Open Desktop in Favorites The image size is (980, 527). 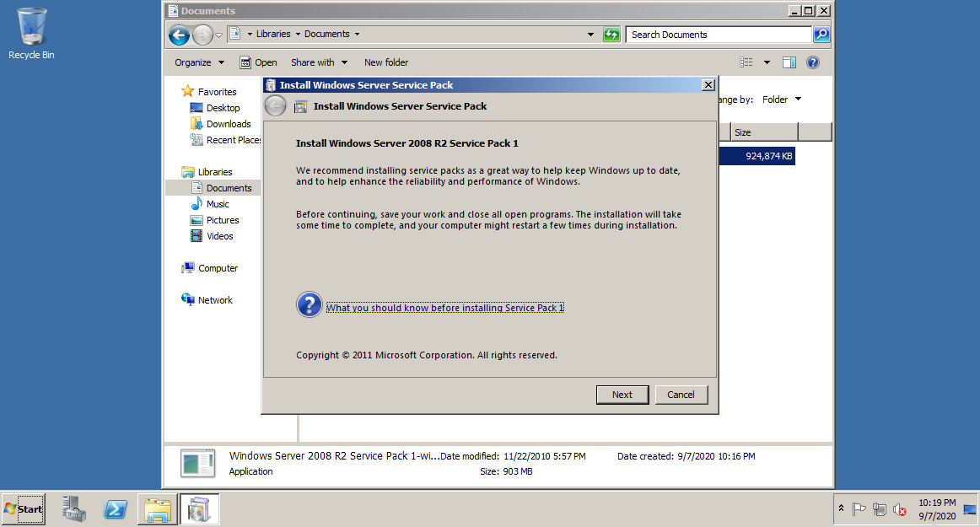[x=223, y=108]
